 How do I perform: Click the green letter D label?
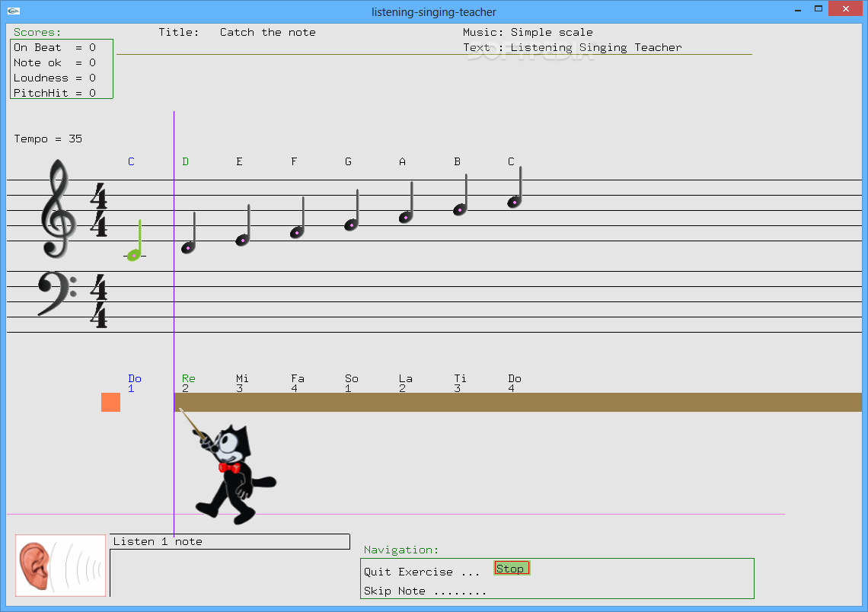coord(186,161)
